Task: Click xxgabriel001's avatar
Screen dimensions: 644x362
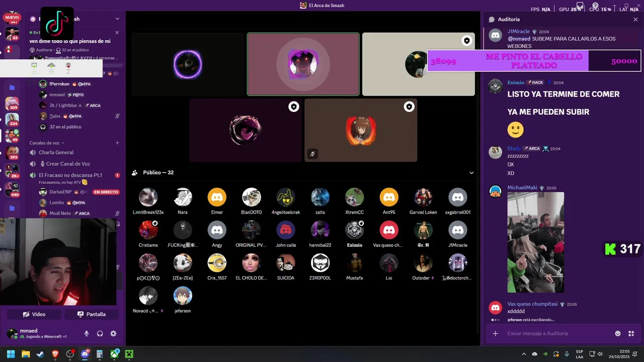Action: click(458, 197)
